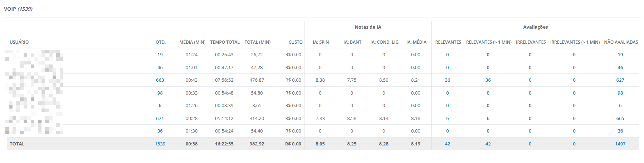Select the IRRELEVANTES column header

531,42
